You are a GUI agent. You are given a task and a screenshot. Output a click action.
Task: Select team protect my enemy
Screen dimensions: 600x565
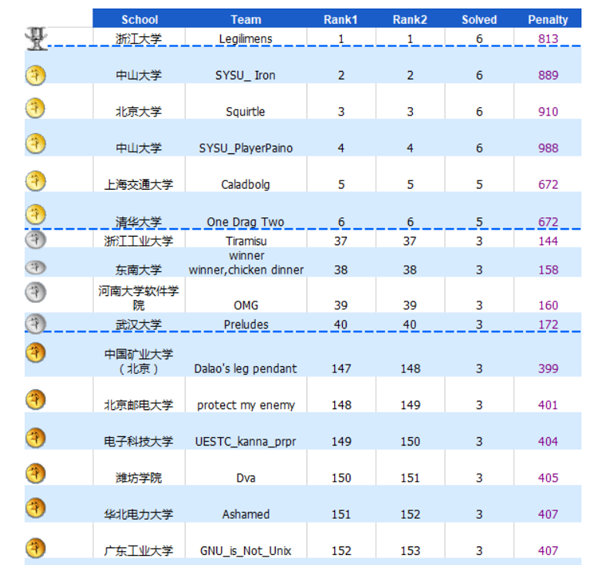point(246,405)
